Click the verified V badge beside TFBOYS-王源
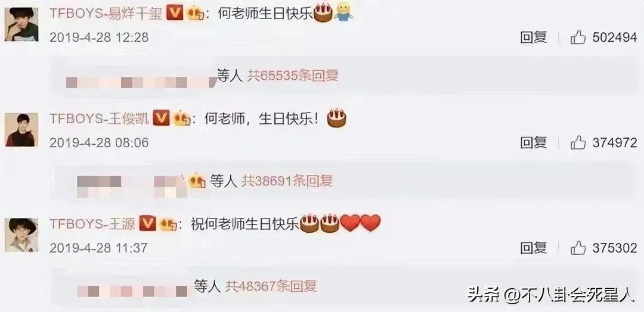The height and width of the screenshot is (312, 644). [x=147, y=224]
